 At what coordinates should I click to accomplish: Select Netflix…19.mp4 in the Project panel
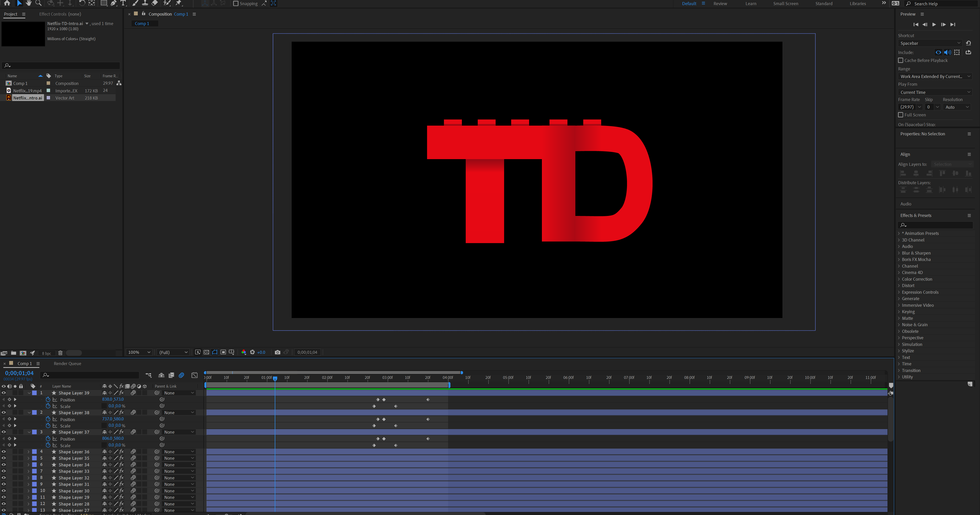27,91
